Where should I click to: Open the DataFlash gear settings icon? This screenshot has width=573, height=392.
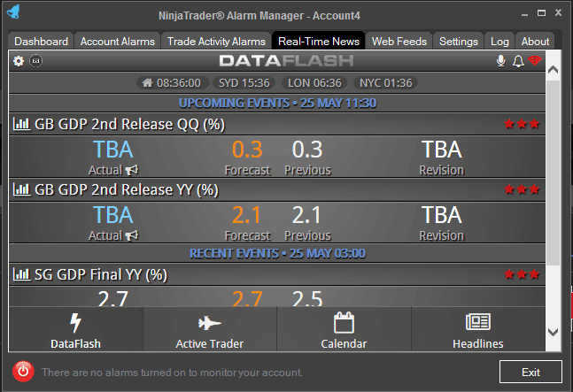coord(19,61)
